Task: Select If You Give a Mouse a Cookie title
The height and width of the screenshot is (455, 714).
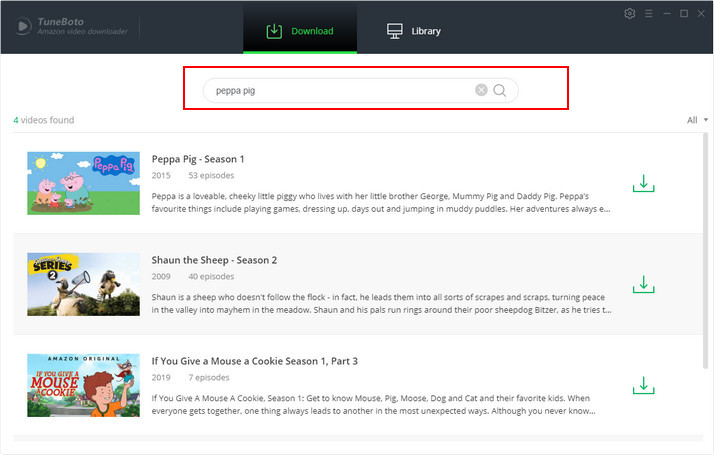Action: point(255,361)
